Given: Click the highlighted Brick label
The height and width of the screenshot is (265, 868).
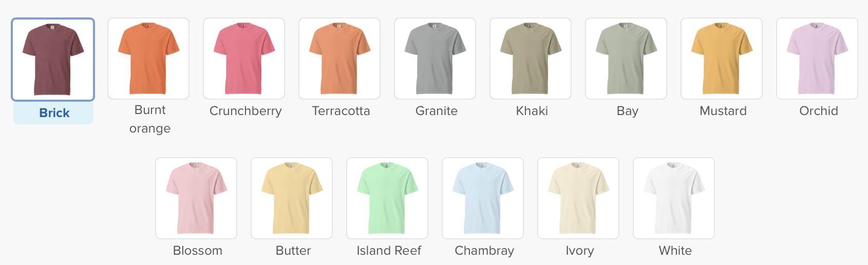Looking at the screenshot, I should click(54, 113).
